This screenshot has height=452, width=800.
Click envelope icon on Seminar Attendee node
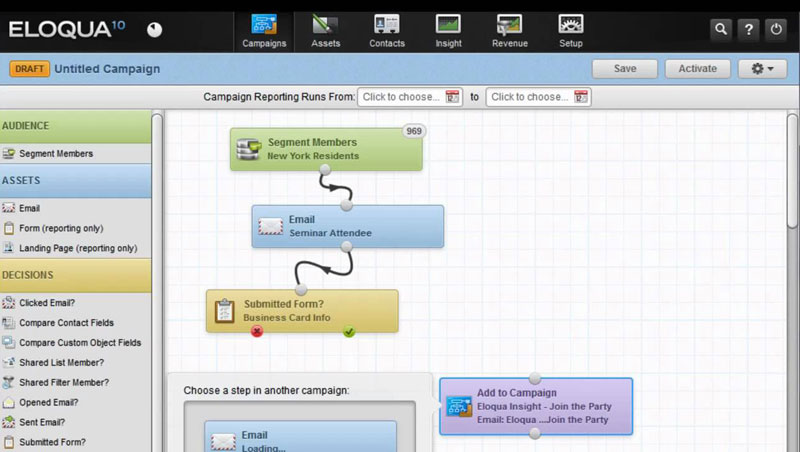click(270, 227)
